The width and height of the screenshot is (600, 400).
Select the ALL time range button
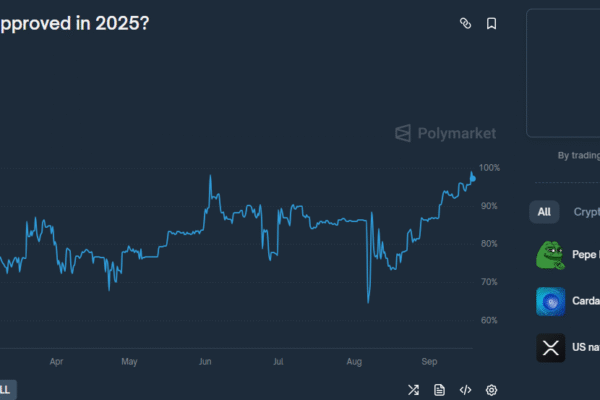5,389
